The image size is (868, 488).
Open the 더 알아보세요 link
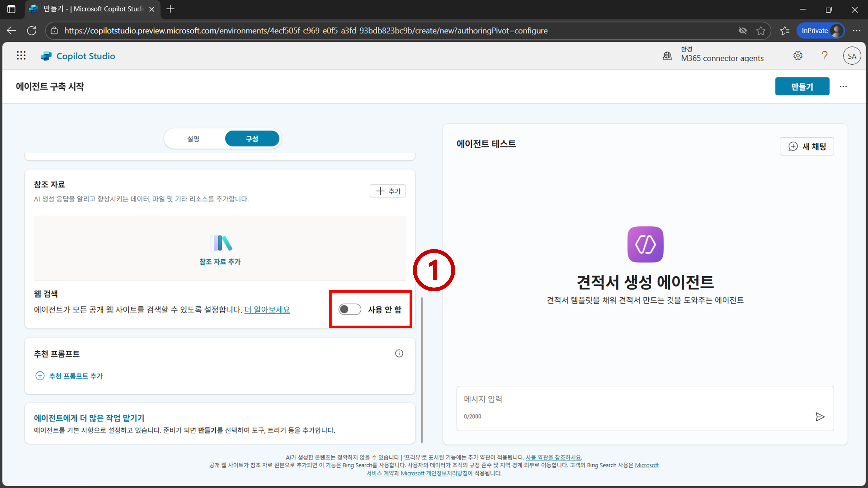click(267, 310)
